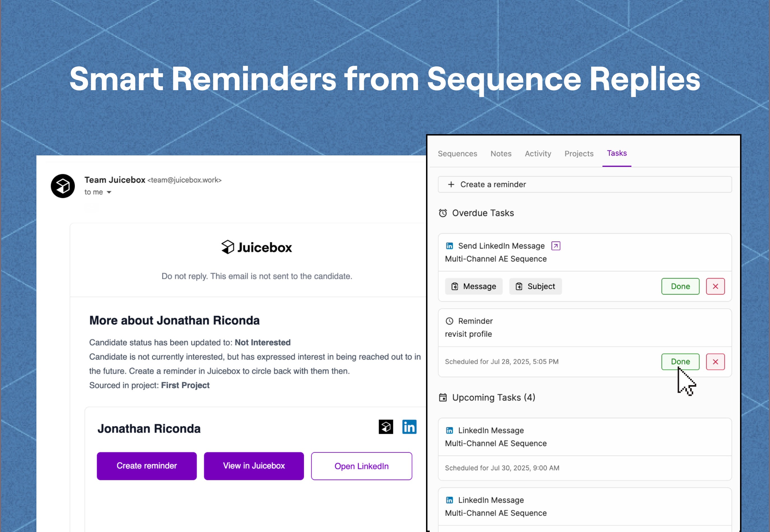Mark the Send LinkedIn Message task as Done
Image resolution: width=770 pixels, height=532 pixels.
(x=680, y=286)
